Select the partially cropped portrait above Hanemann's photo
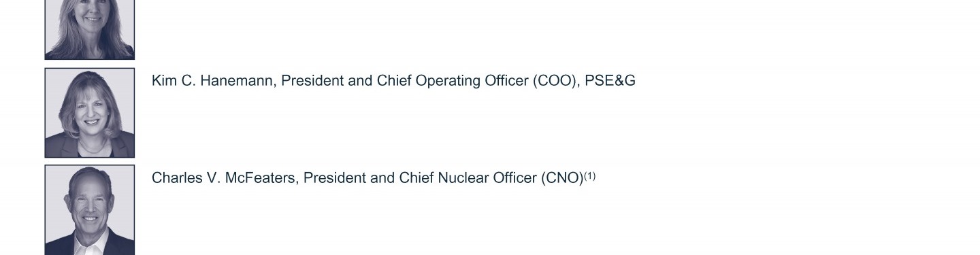The width and height of the screenshot is (980, 255). pos(90,30)
